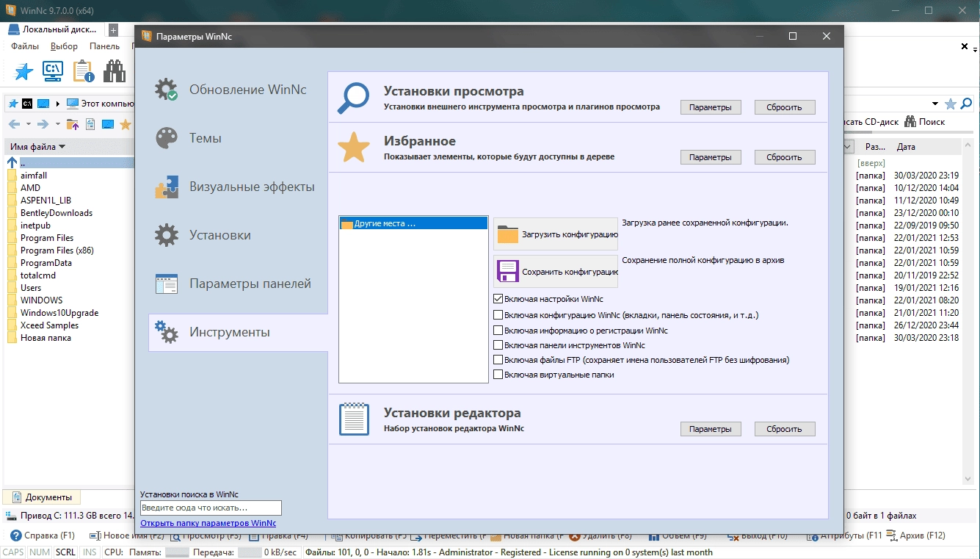Open the Открыть папку параметров WinNc link
This screenshot has height=559, width=980.
tap(208, 524)
